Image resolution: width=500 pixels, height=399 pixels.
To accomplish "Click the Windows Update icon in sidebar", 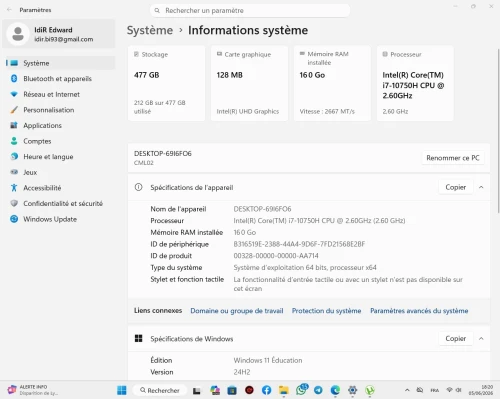I will pos(14,219).
